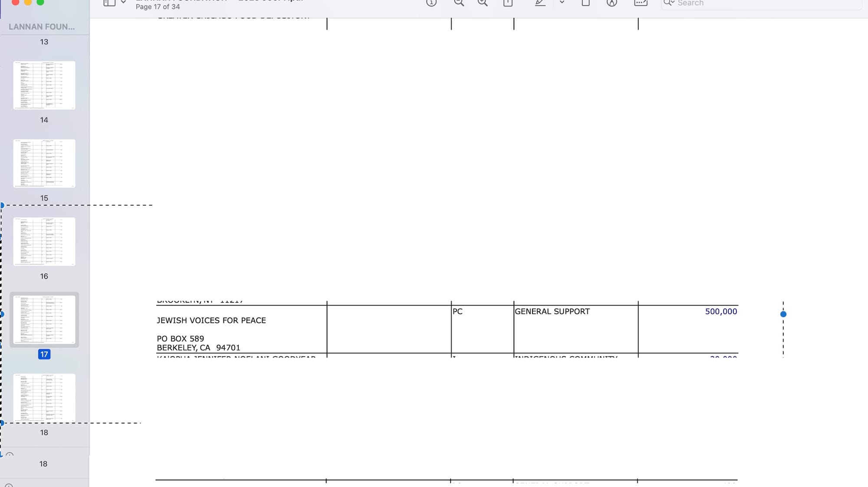The height and width of the screenshot is (487, 868).
Task: Jump to the page 18 thumbnail
Action: 44,397
